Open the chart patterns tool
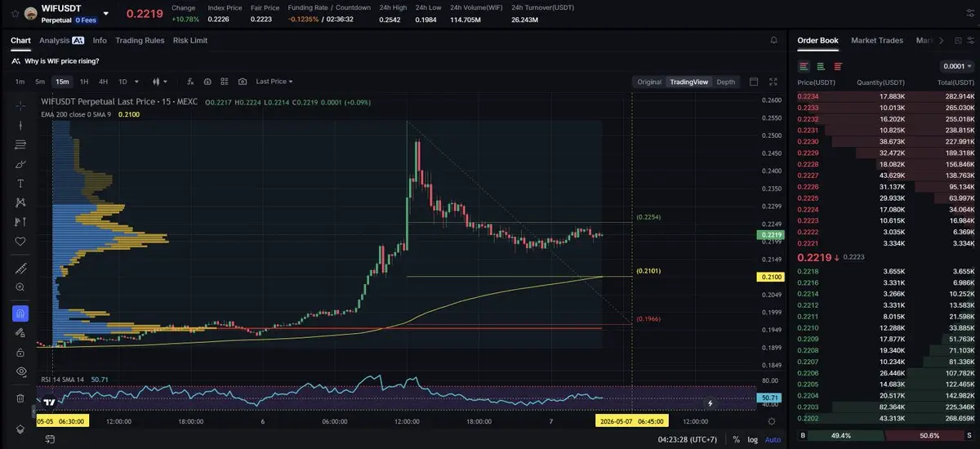The height and width of the screenshot is (449, 980). 20,202
